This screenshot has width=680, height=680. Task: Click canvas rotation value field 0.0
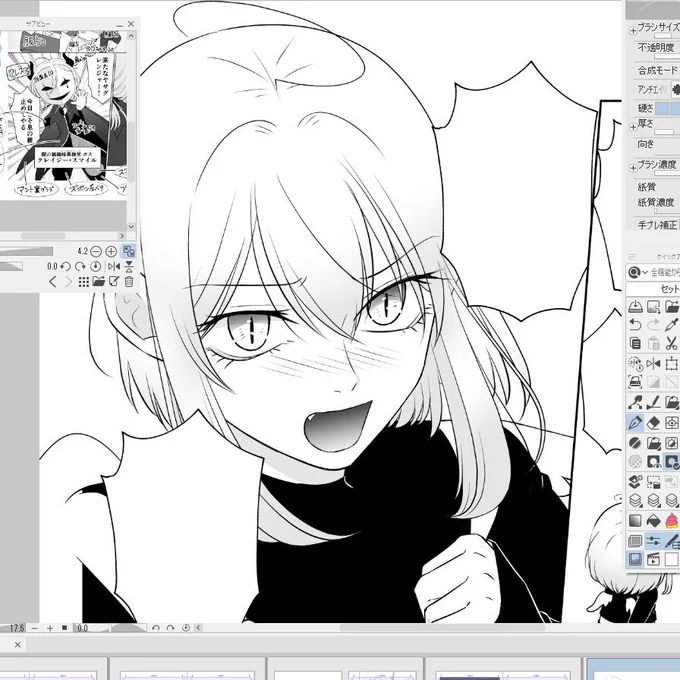click(89, 628)
